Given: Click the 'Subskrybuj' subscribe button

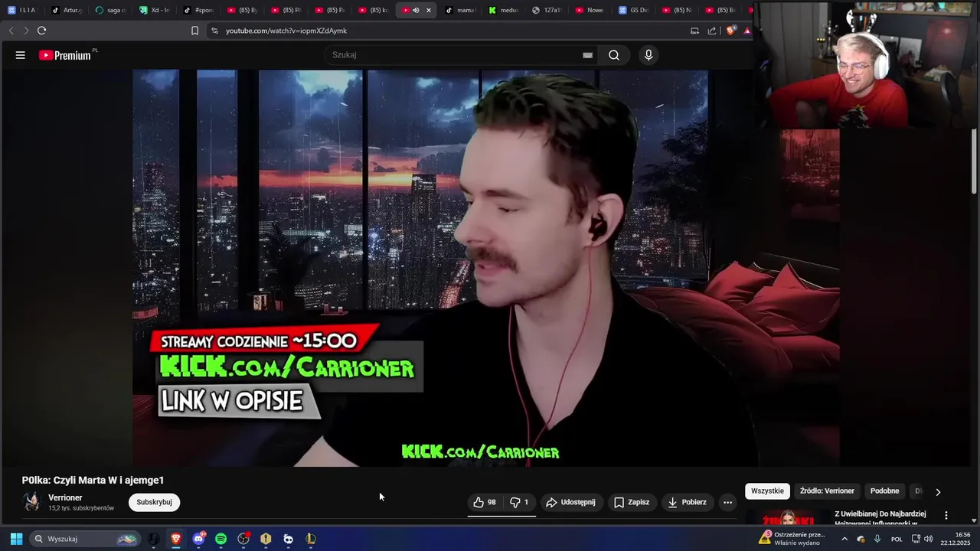Looking at the screenshot, I should 154,502.
